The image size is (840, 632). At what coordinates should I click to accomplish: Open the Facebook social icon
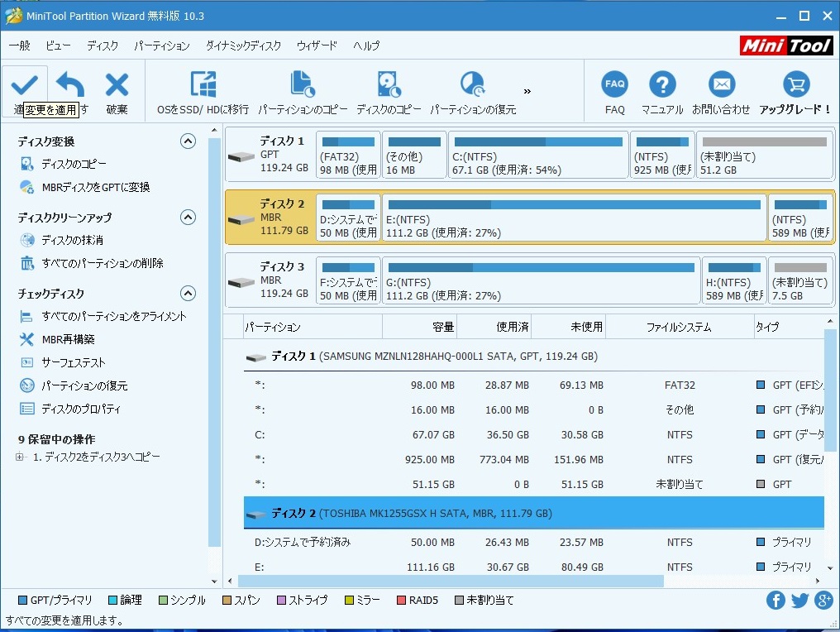[776, 601]
